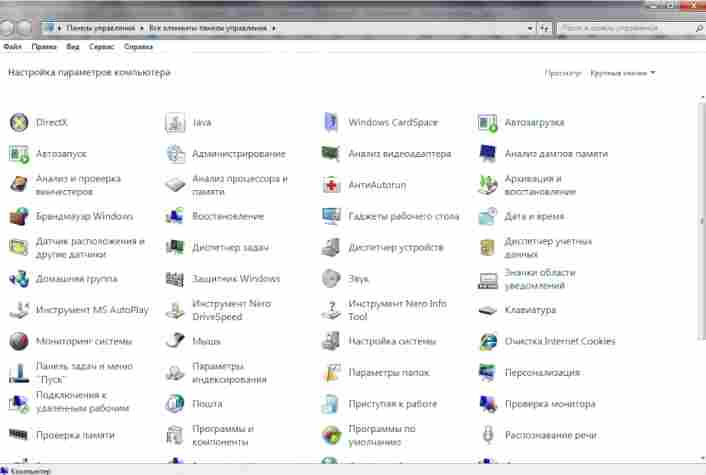Viewport: 706px width, 475px height.
Task: Open Панель задач и меню Пуск link
Action: [84, 373]
